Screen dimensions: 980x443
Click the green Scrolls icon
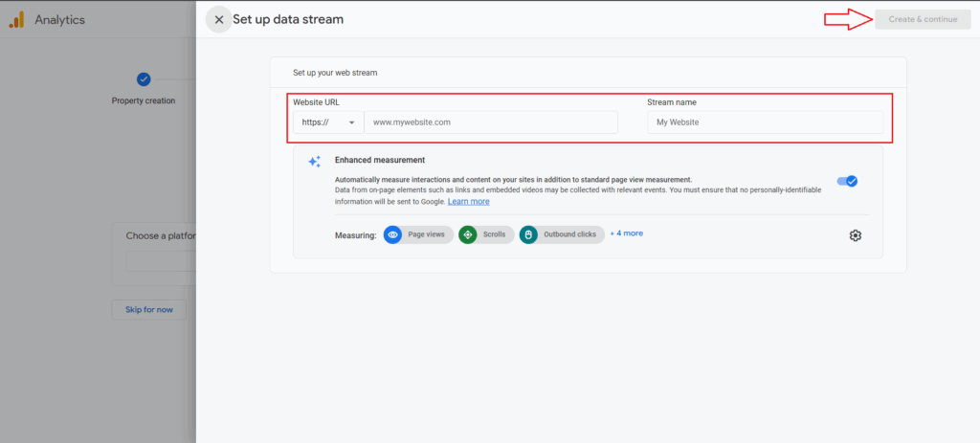coord(467,234)
